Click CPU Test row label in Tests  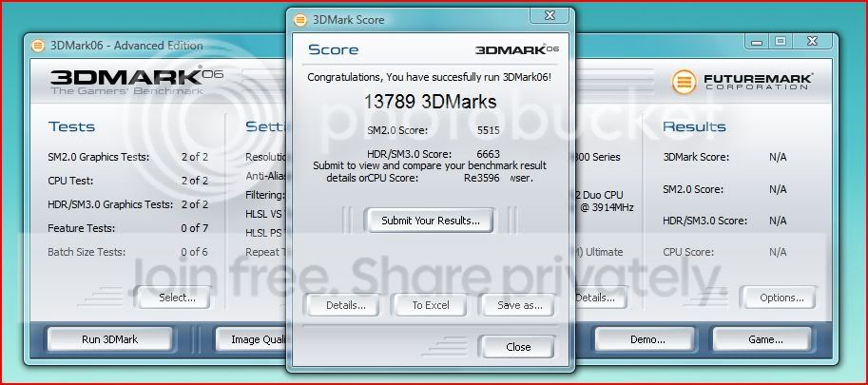click(70, 181)
